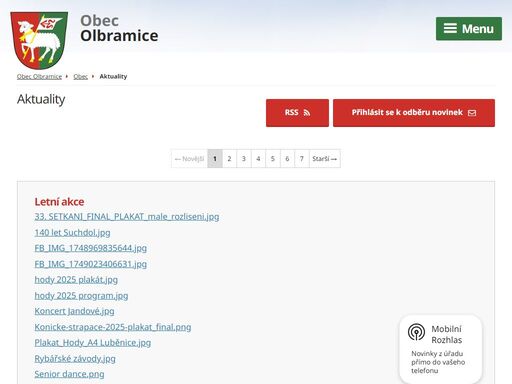Open Koncert Jandové.jpg file
The width and height of the screenshot is (512, 384).
[x=74, y=311]
